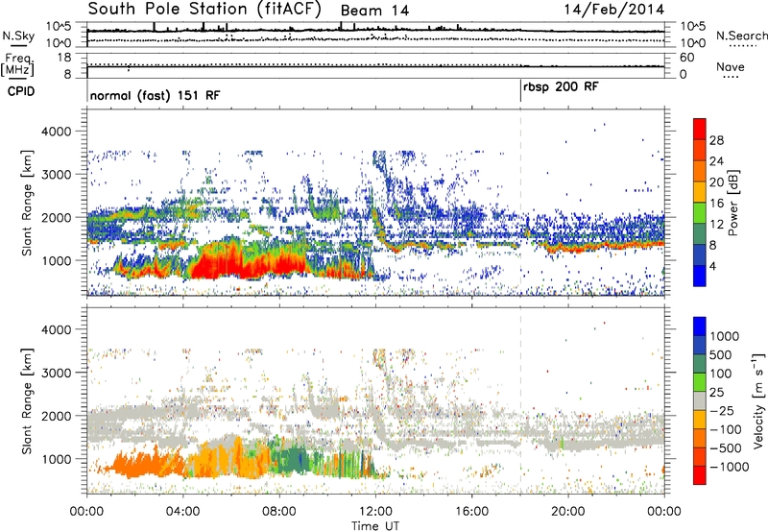Click the 'Beam 14' label
The width and height of the screenshot is (768, 532).
pyautogui.click(x=374, y=11)
